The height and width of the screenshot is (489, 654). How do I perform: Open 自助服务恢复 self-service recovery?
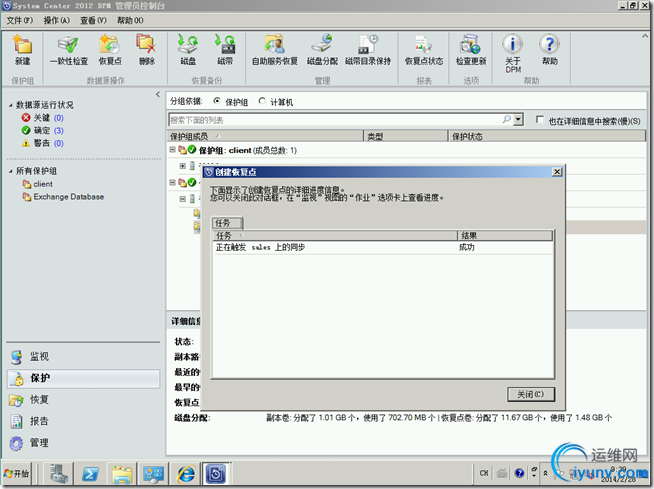pos(275,50)
